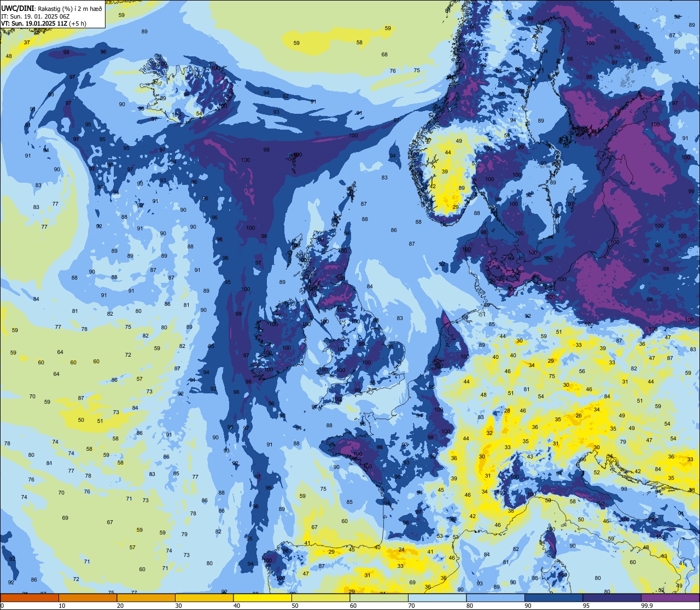Click the legend label '95'

coord(586,606)
